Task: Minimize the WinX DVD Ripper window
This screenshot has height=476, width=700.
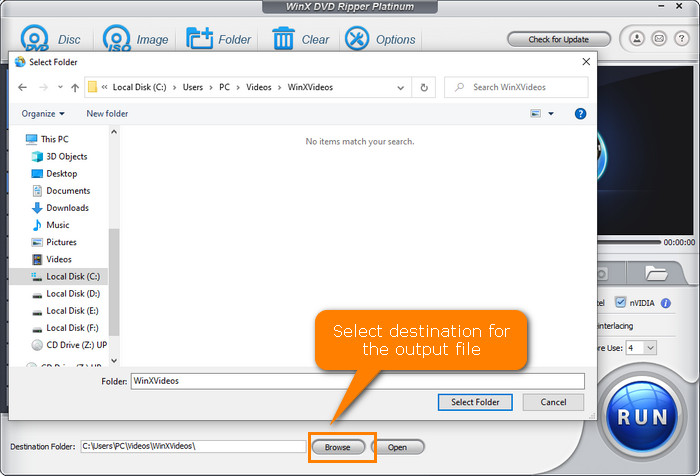Action: tap(661, 6)
